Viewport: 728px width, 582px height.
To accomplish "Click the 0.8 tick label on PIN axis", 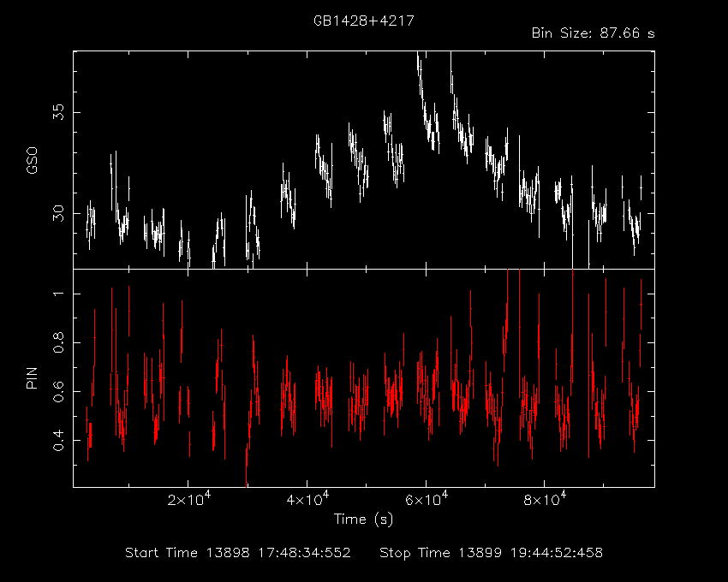I will pos(58,342).
